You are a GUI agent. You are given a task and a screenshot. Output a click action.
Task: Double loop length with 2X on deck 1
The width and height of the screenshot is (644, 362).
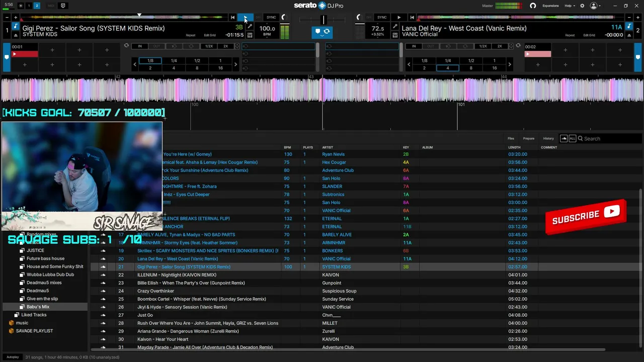click(225, 46)
